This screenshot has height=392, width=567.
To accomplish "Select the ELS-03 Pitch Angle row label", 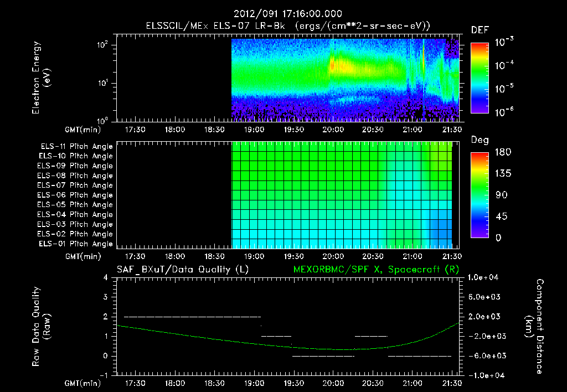I will coord(75,225).
